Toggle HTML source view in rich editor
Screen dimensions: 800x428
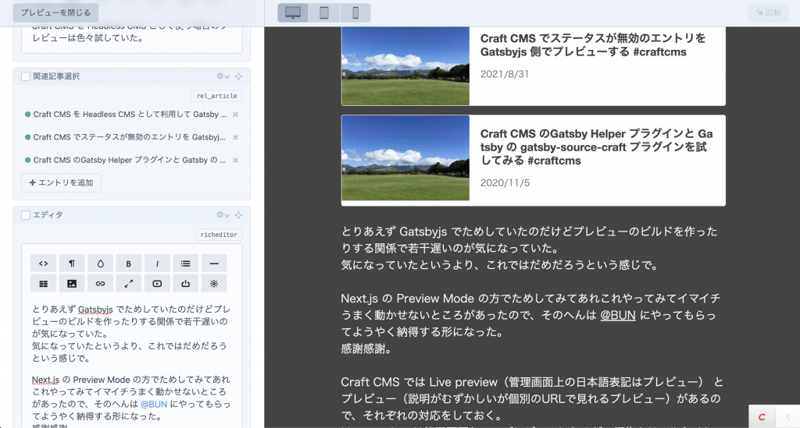pyautogui.click(x=43, y=264)
